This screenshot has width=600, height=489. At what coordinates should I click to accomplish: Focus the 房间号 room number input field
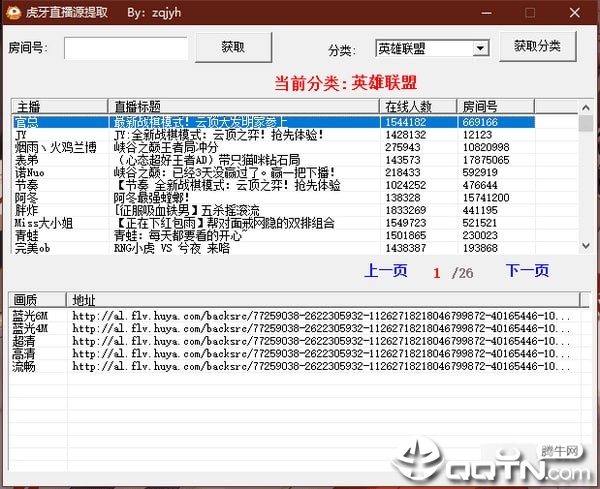126,49
